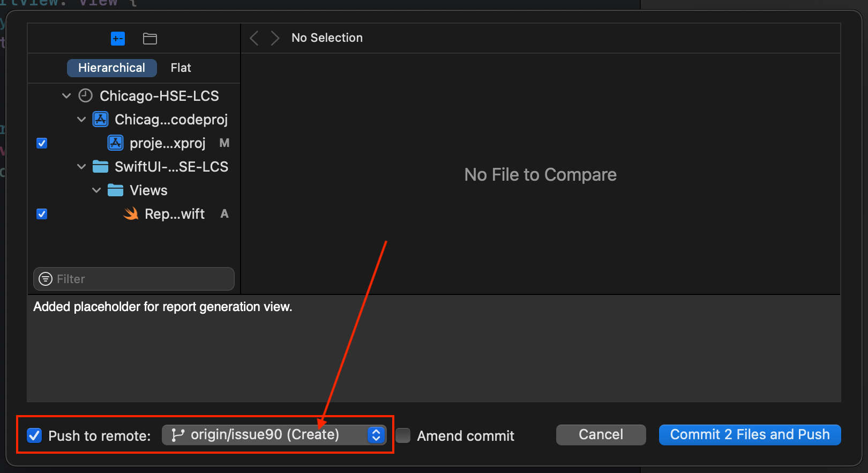The width and height of the screenshot is (868, 473).
Task: Click the Chicago-HSE-LCS repository clock icon
Action: click(x=86, y=96)
